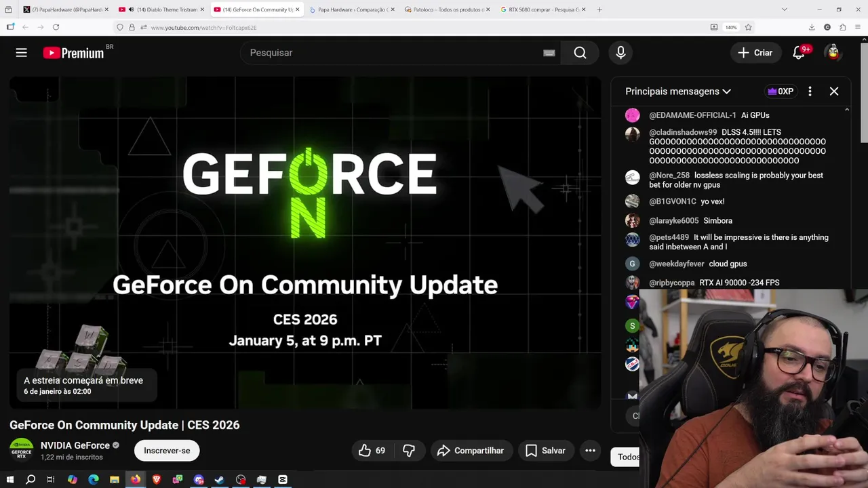Open new browser tab with plus
The width and height of the screenshot is (868, 488).
599,9
